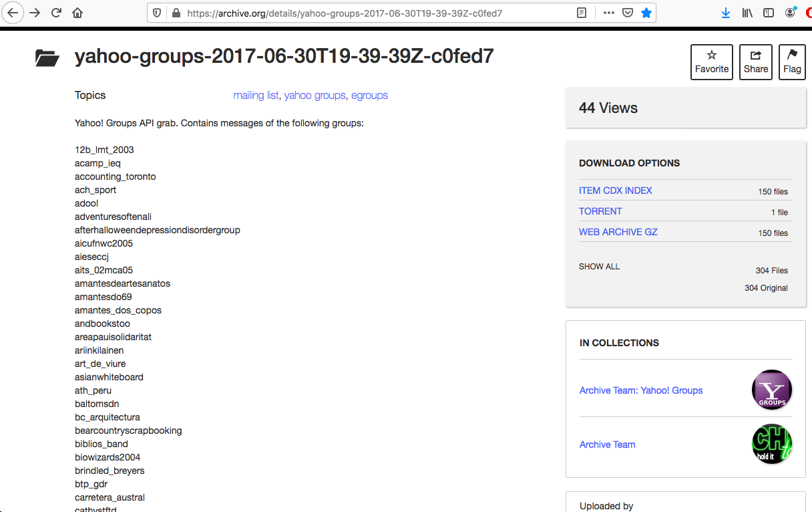Click group name 'bc_arquitectura'
The height and width of the screenshot is (512, 812).
tap(108, 417)
